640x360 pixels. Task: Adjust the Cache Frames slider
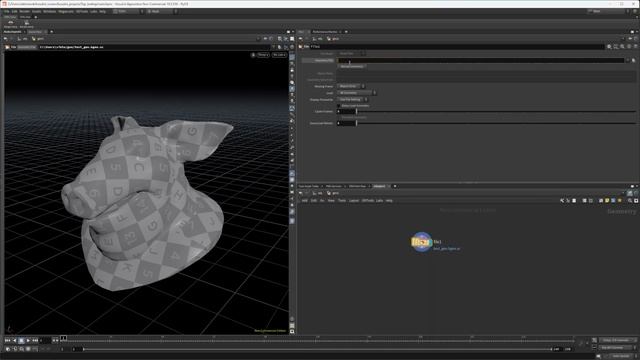point(496,111)
